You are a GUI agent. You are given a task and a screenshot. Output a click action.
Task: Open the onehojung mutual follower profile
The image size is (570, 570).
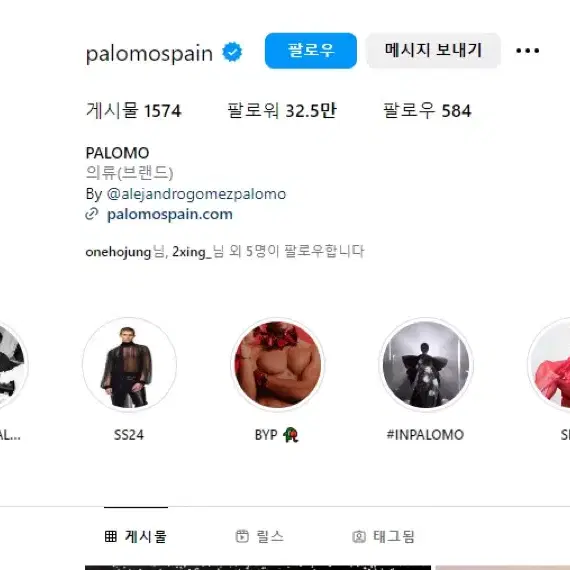pos(118,252)
